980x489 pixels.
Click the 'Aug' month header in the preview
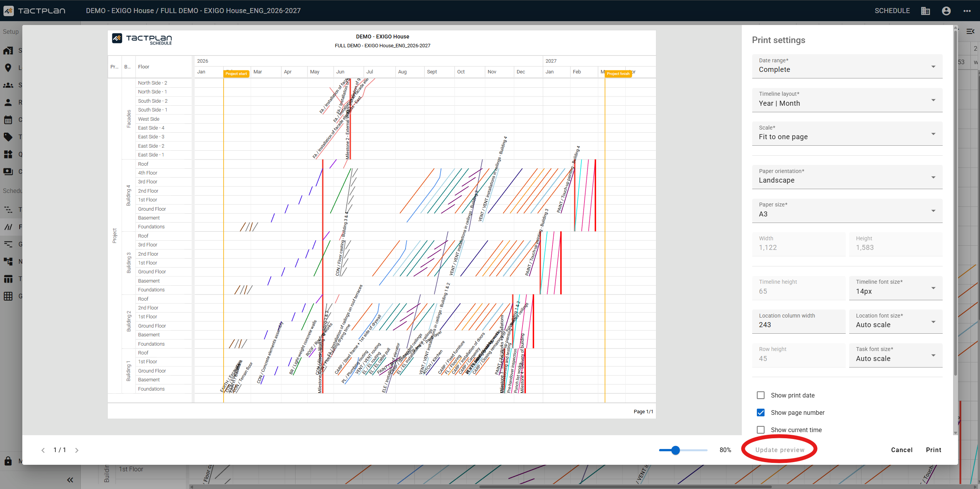click(x=402, y=72)
